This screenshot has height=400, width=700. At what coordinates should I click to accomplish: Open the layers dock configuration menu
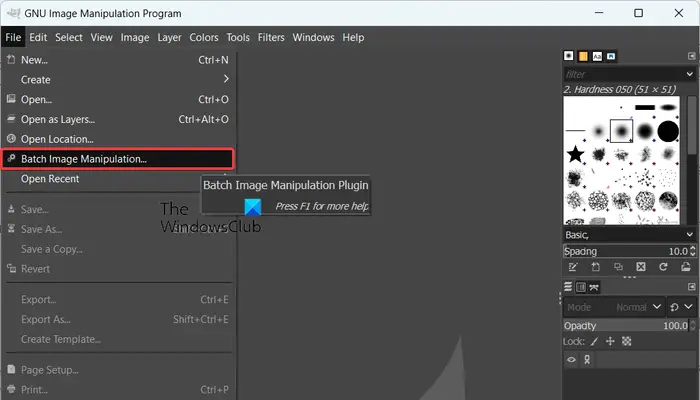692,287
